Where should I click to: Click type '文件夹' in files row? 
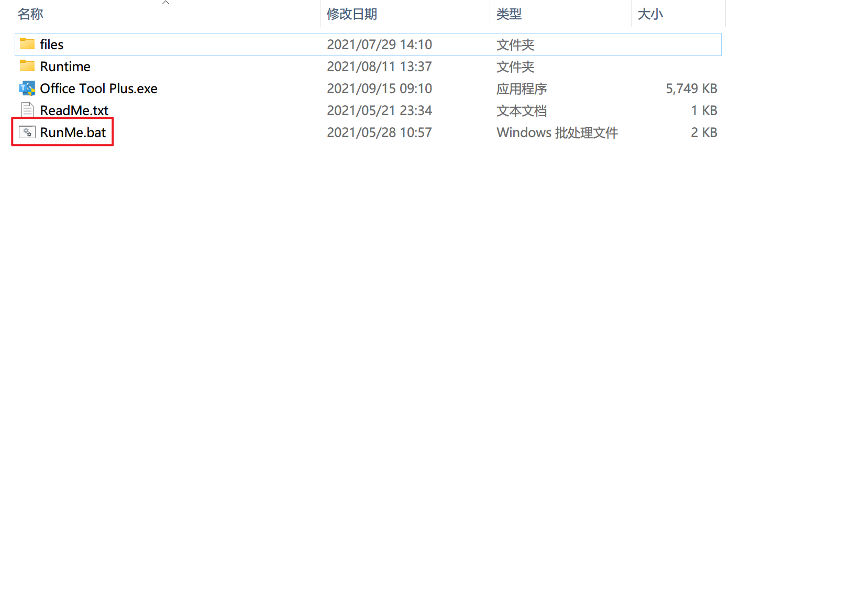click(515, 44)
